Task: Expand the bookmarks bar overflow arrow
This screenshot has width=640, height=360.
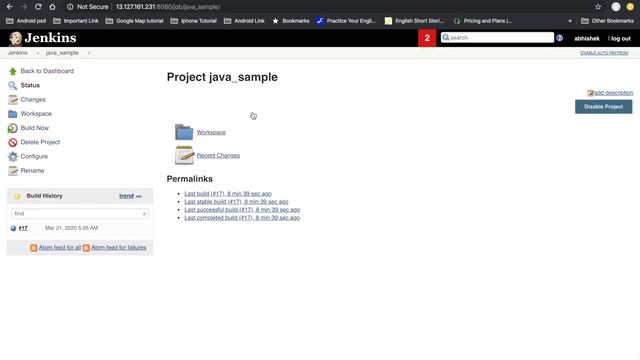Action: [570, 21]
